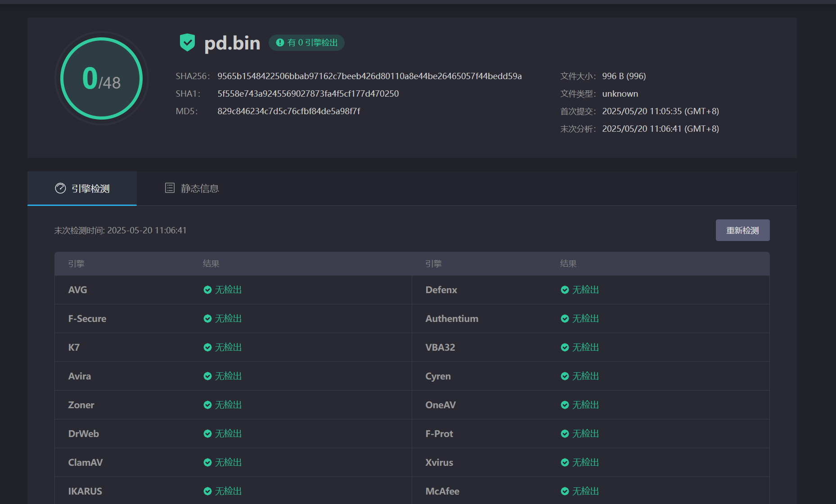Click the green check icon in the McAfee row
The image size is (836, 504).
565,491
